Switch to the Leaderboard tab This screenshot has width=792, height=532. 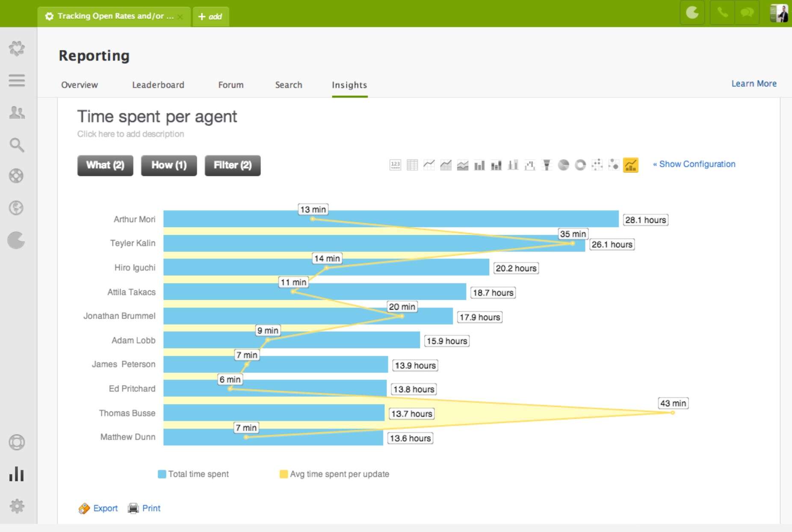click(x=158, y=85)
